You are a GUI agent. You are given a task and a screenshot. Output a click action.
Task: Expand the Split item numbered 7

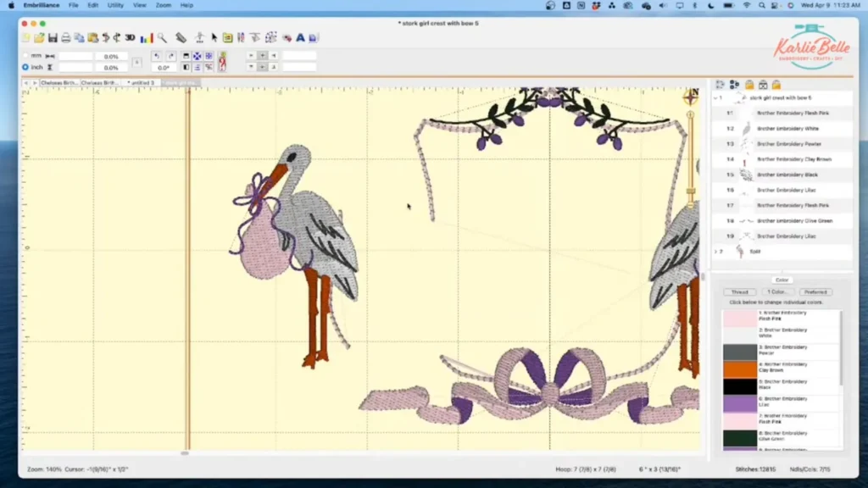[715, 251]
